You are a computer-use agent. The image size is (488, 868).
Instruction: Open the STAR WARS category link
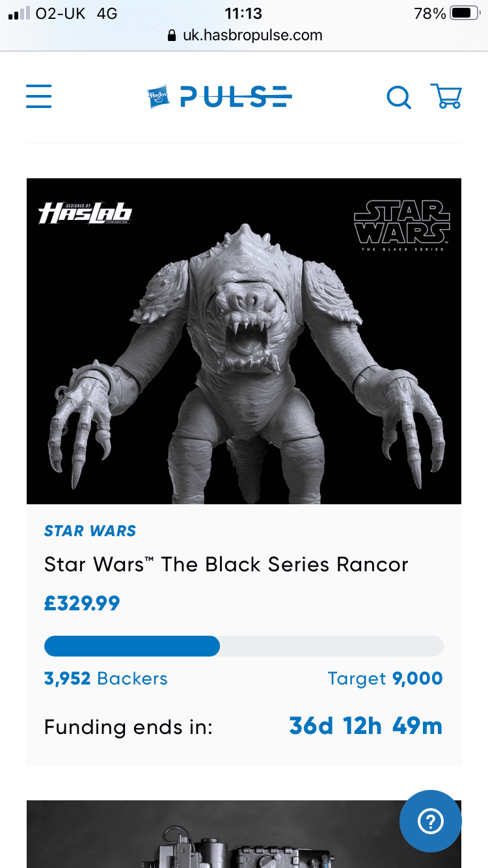point(90,531)
